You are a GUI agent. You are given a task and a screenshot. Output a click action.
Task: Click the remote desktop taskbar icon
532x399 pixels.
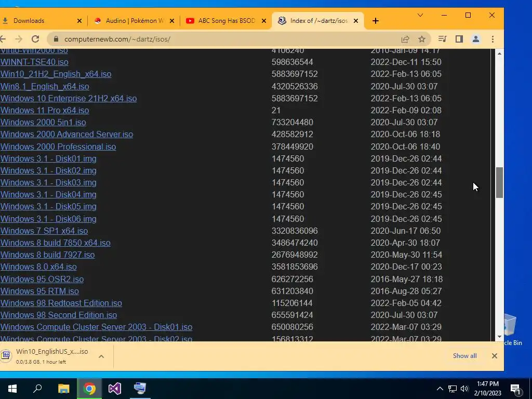140,389
